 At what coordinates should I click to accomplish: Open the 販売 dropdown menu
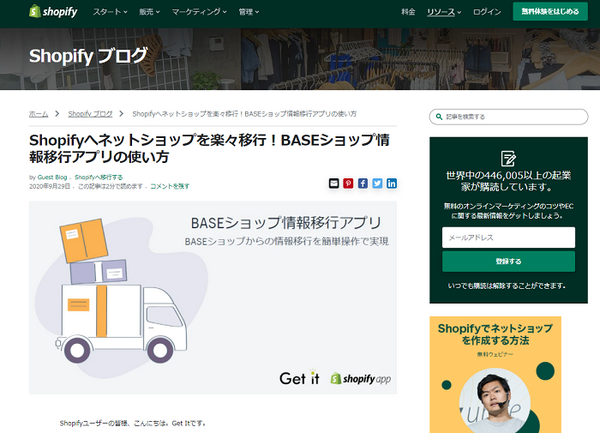click(149, 12)
